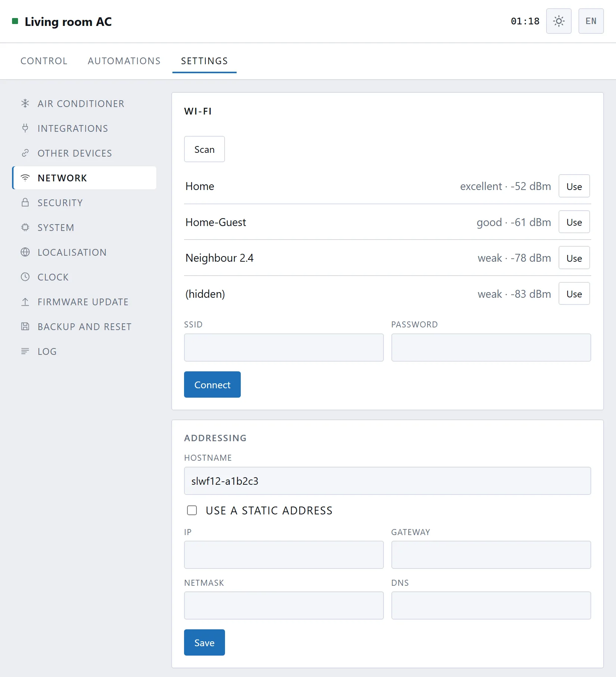Open the Log section
This screenshot has height=677, width=616.
84,351
